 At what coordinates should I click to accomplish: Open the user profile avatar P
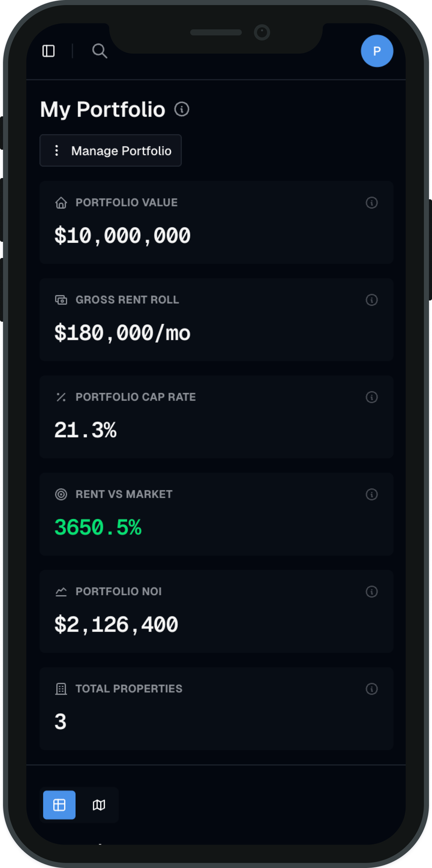(x=377, y=51)
